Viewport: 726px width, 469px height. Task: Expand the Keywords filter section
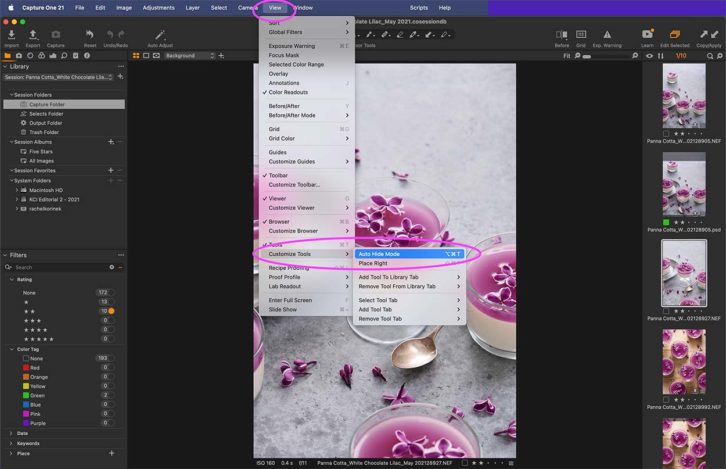click(x=12, y=444)
